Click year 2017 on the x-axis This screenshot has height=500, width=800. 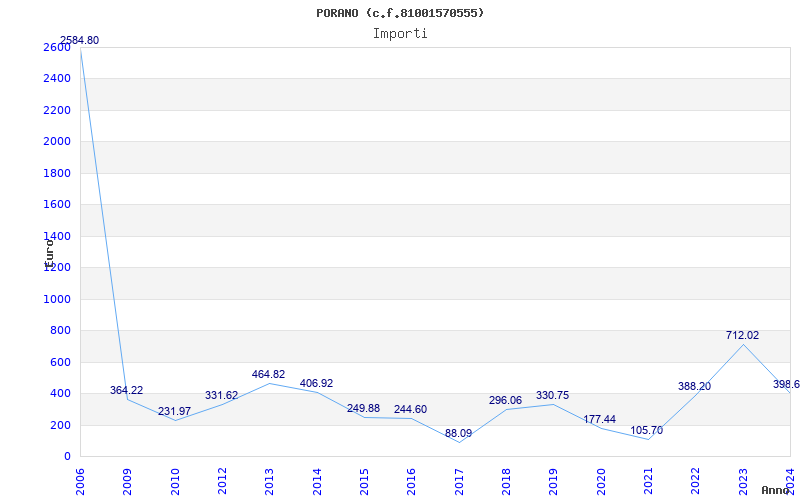point(458,479)
